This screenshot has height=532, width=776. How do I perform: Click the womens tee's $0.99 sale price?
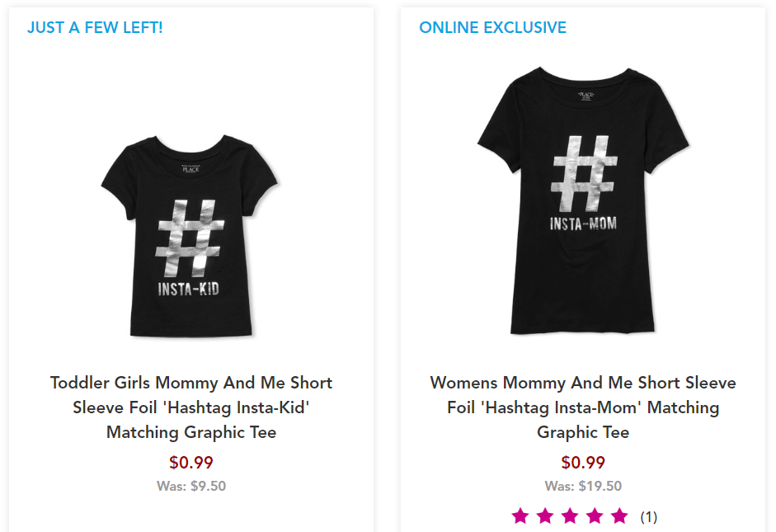[583, 463]
